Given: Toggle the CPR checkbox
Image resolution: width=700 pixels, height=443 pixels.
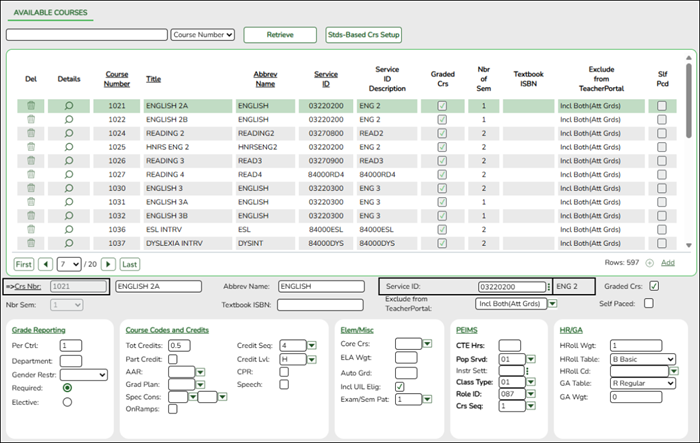Looking at the screenshot, I should pos(284,372).
